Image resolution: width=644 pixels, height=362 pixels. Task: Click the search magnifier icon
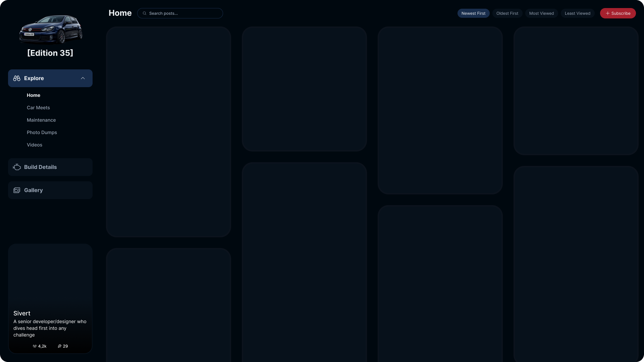tap(145, 13)
